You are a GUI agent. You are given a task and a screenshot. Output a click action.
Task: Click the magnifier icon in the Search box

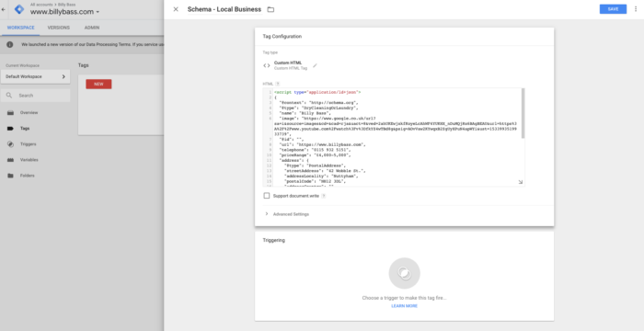point(9,96)
